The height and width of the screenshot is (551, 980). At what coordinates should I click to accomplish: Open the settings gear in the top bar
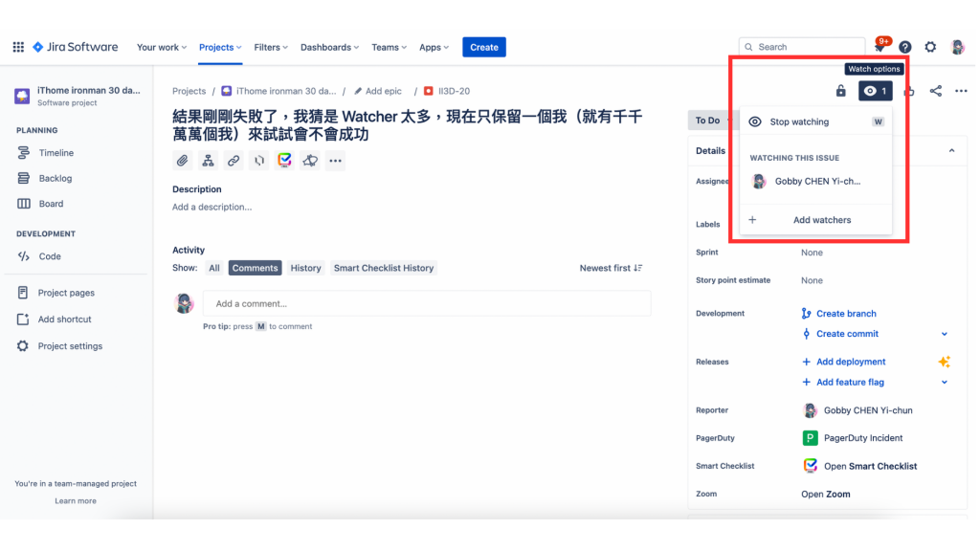tap(930, 47)
